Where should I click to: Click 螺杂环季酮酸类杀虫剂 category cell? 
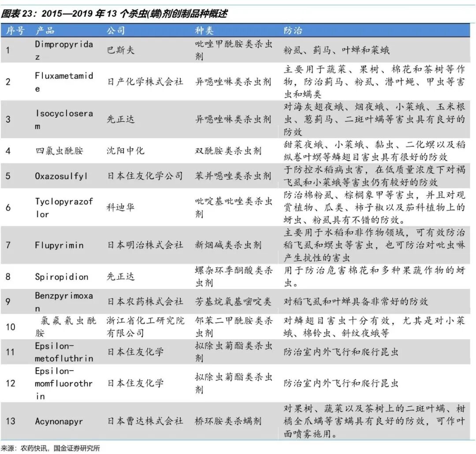pyautogui.click(x=234, y=277)
